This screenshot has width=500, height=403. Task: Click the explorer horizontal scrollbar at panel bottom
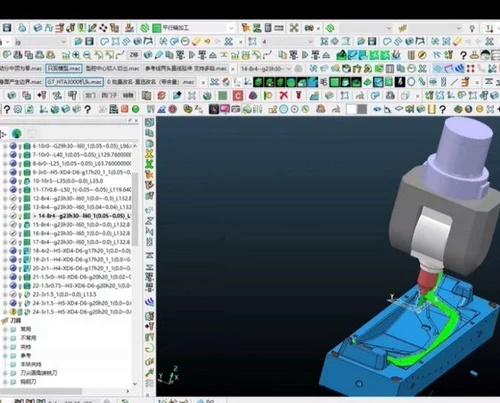[x=41, y=391]
